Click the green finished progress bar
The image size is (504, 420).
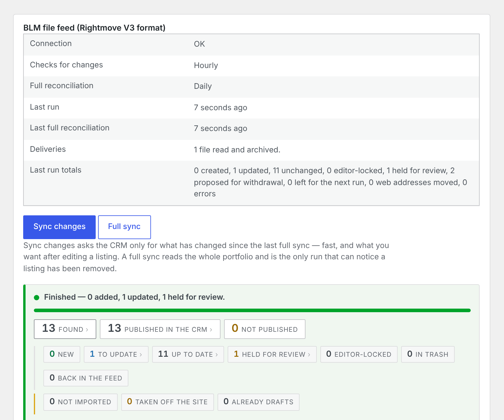[252, 310]
